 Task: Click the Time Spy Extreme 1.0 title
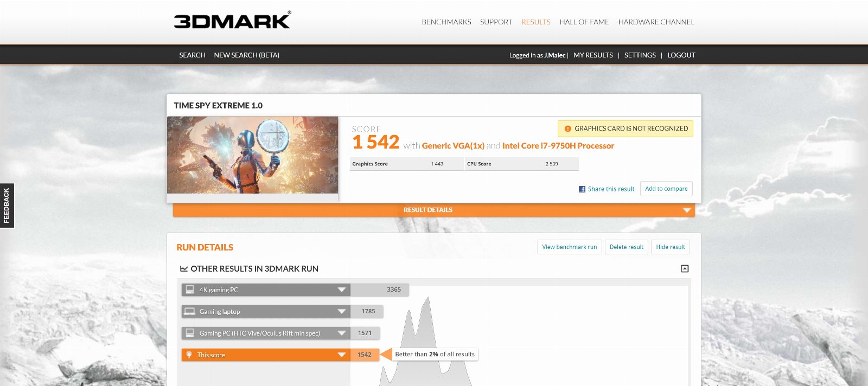(218, 106)
